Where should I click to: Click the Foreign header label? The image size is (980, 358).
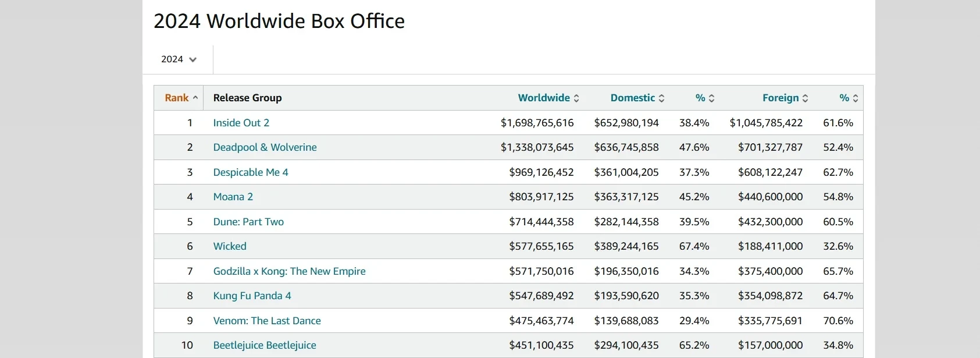coord(780,98)
